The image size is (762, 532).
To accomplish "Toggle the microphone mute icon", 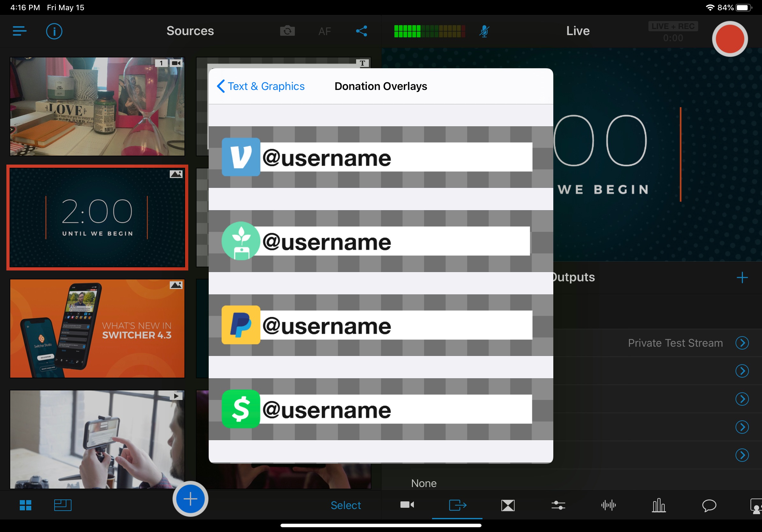I will point(484,31).
